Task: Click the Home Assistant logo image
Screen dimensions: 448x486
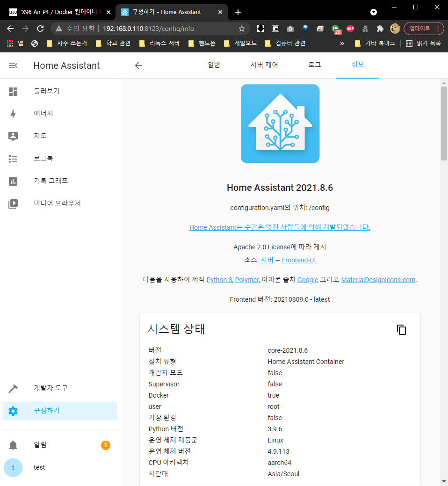Action: tap(280, 123)
